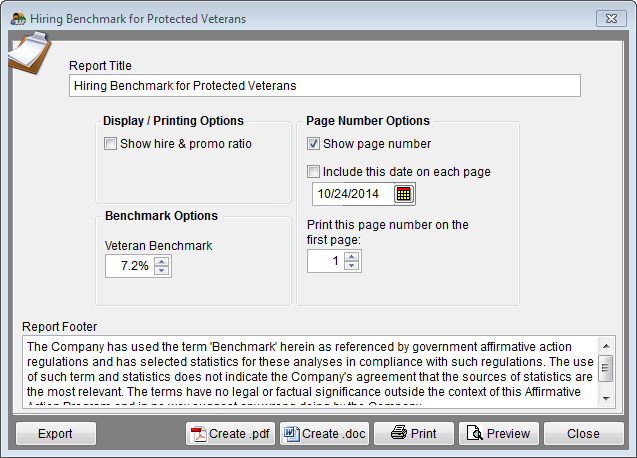Open the calendar date picker icon
637x458 pixels.
point(403,194)
